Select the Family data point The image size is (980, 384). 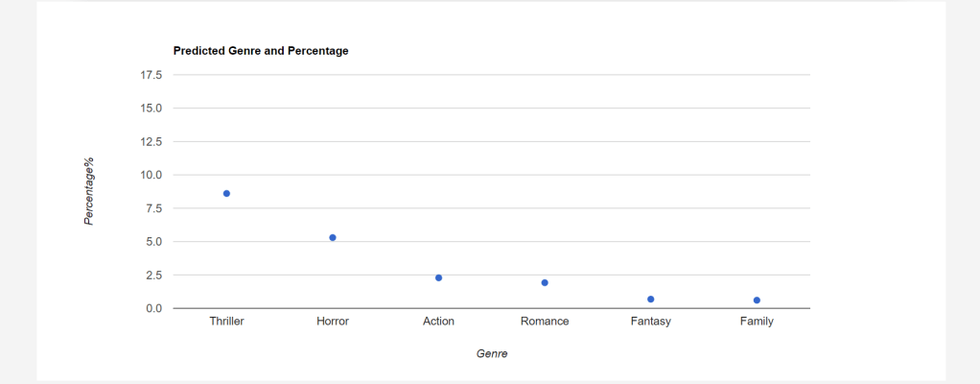tap(757, 300)
